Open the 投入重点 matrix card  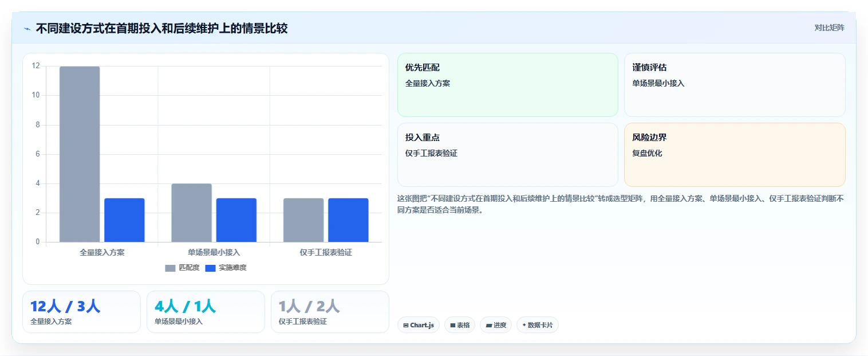click(508, 155)
